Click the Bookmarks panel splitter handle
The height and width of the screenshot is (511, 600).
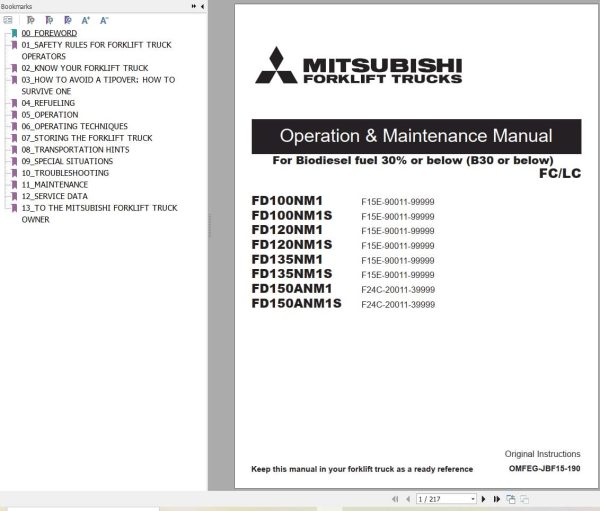tap(209, 226)
